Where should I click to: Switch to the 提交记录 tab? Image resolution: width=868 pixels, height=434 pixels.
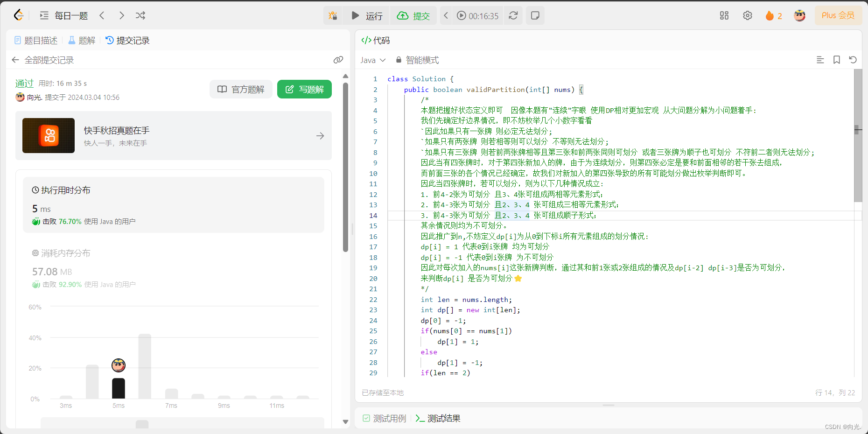127,41
